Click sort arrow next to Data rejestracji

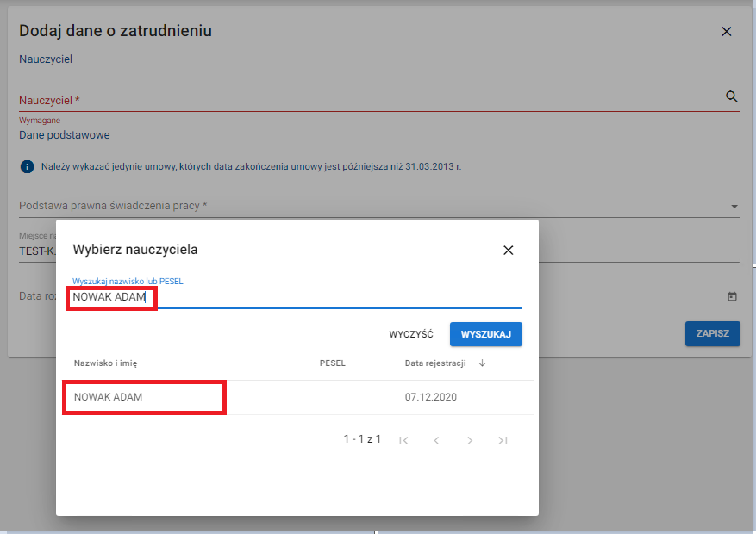(x=482, y=363)
